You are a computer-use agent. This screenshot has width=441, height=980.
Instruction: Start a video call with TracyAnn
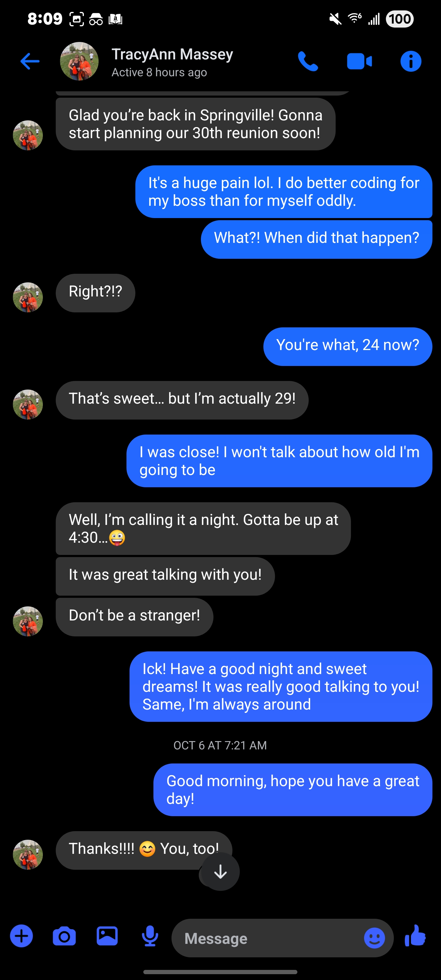[359, 61]
